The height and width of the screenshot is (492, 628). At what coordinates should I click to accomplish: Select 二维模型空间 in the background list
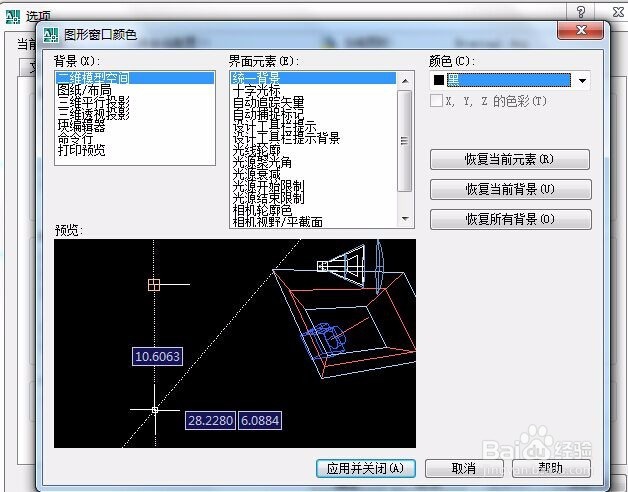pyautogui.click(x=135, y=78)
